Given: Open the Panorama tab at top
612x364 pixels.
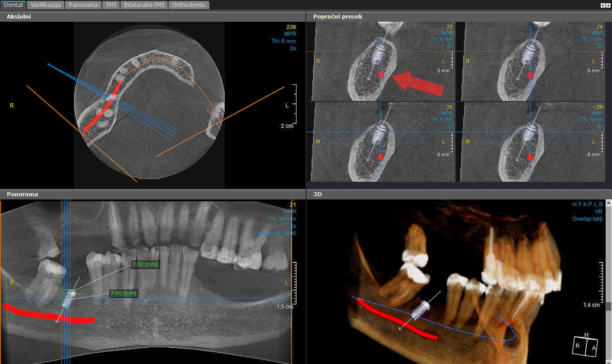Looking at the screenshot, I should click(x=83, y=5).
